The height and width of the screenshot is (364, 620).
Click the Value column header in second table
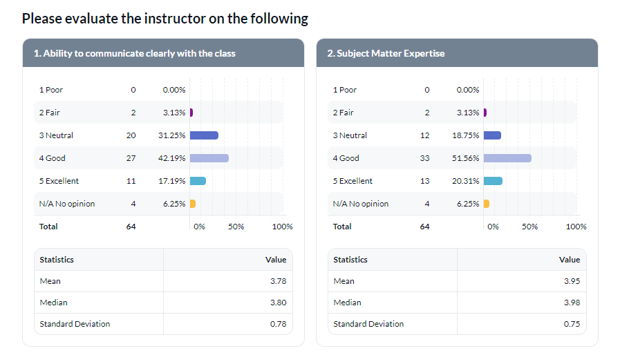570,260
